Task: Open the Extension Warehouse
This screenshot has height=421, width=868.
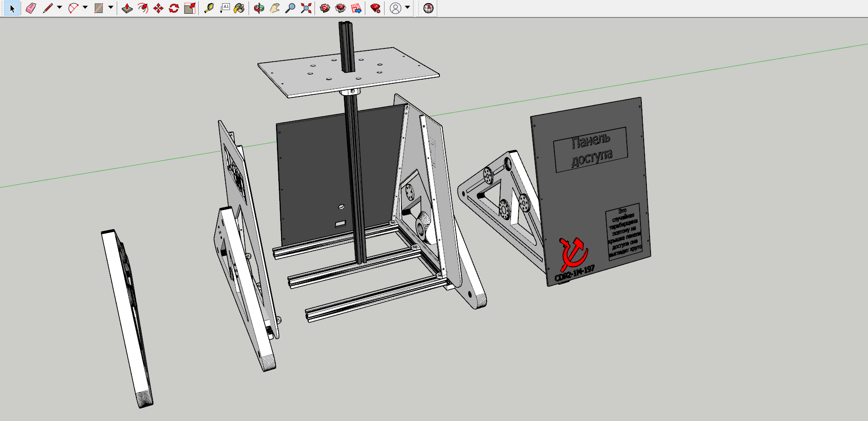Action: pyautogui.click(x=340, y=8)
